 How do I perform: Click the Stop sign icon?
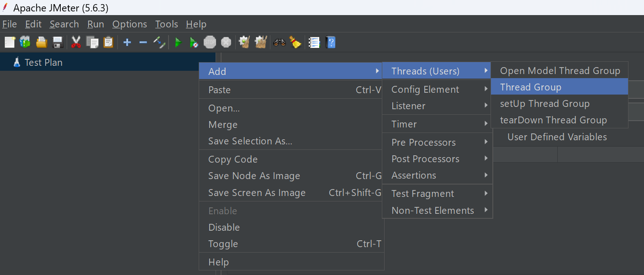point(210,42)
